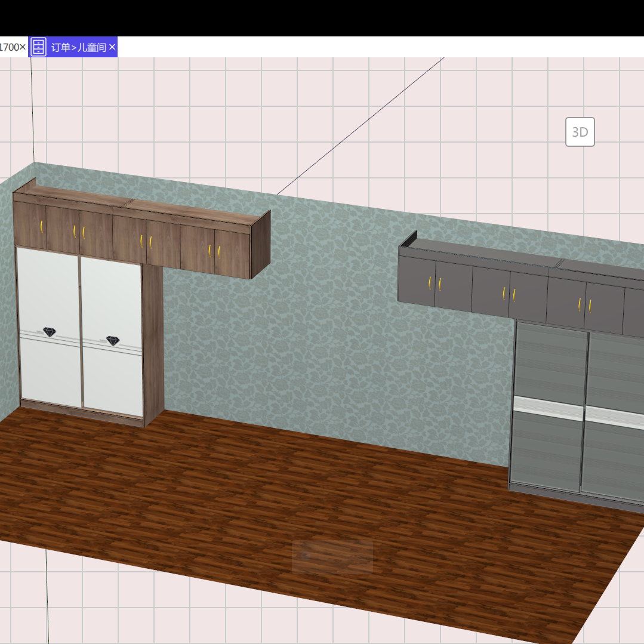The width and height of the screenshot is (644, 644).
Task: Open the 3D view mode button
Action: click(x=580, y=132)
